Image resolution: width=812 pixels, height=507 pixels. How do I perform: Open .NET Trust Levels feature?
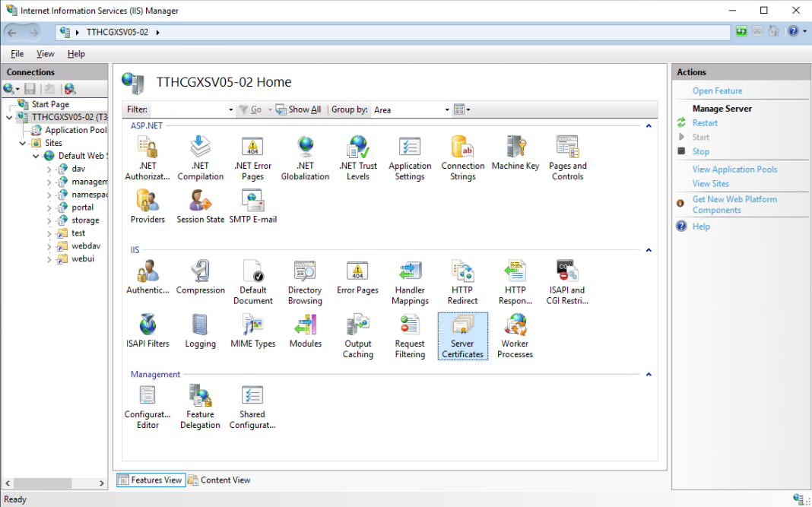[358, 157]
